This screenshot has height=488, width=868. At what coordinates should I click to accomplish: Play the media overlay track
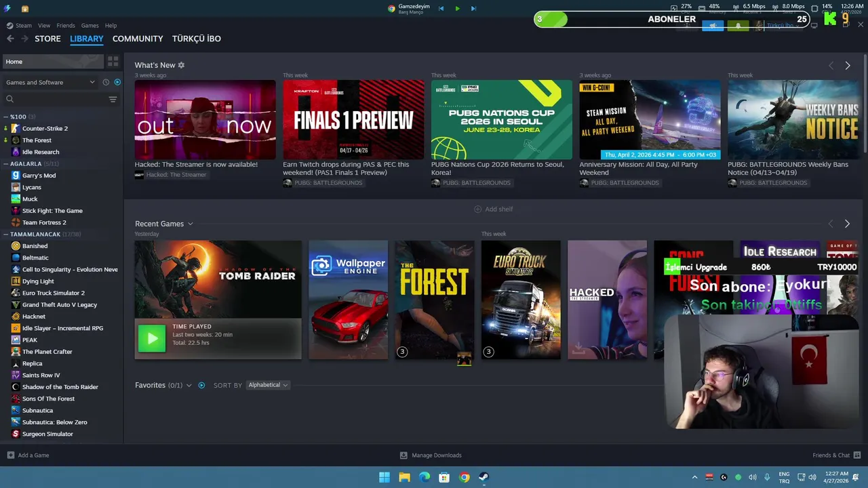coord(457,9)
